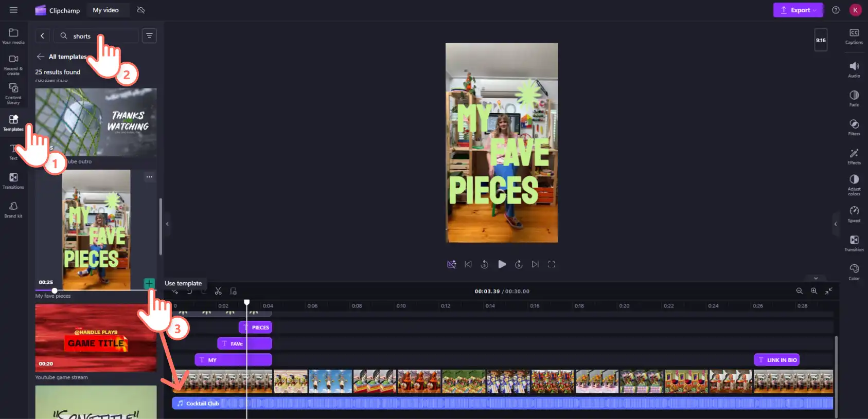The height and width of the screenshot is (419, 868).
Task: Open the Captions panel
Action: point(854,36)
